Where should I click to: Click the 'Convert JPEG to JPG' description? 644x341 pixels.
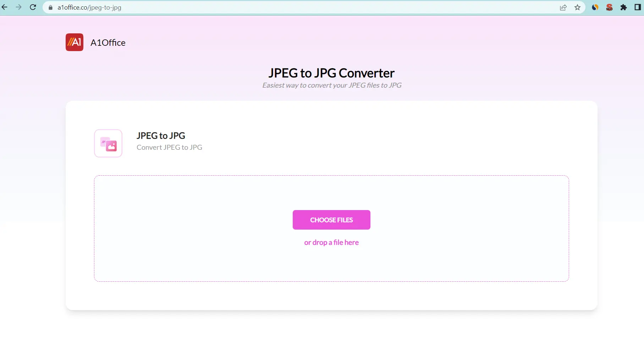click(x=169, y=147)
